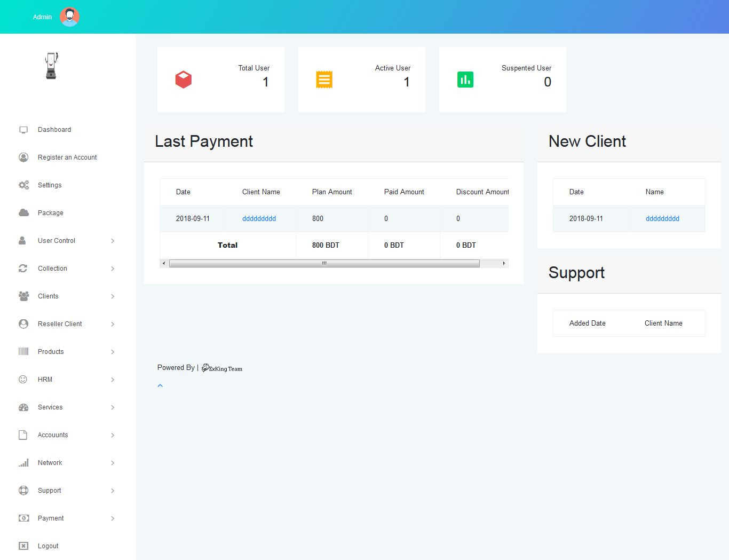Click the Network signal bars icon
This screenshot has width=729, height=560.
(x=23, y=462)
